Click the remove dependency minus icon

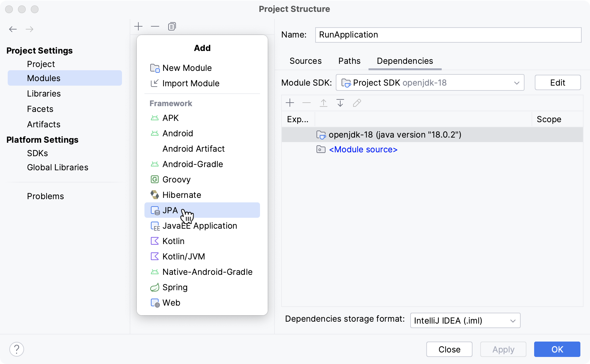[307, 103]
